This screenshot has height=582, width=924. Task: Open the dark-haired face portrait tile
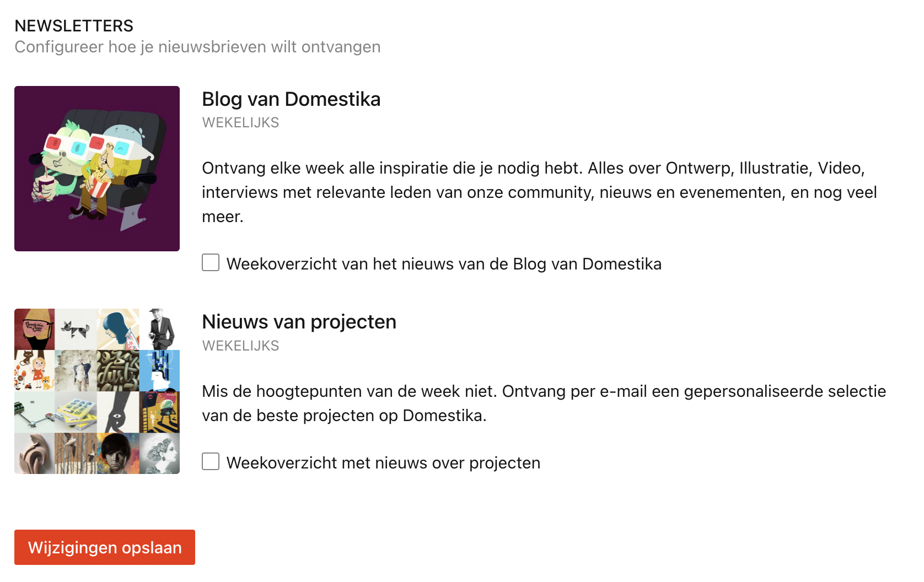(x=118, y=454)
